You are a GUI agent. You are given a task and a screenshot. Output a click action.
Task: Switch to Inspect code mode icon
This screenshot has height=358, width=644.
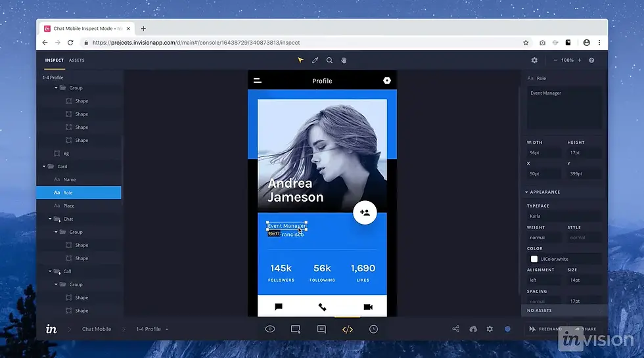click(x=348, y=329)
